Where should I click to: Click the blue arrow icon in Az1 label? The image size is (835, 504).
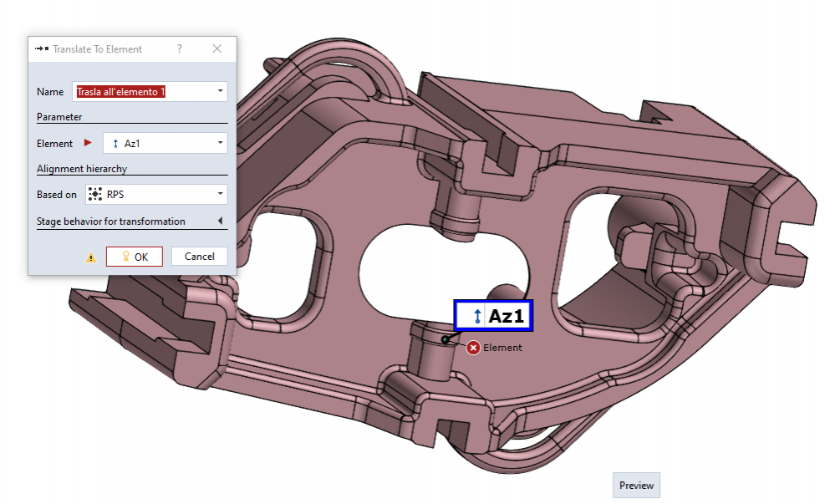tap(476, 316)
